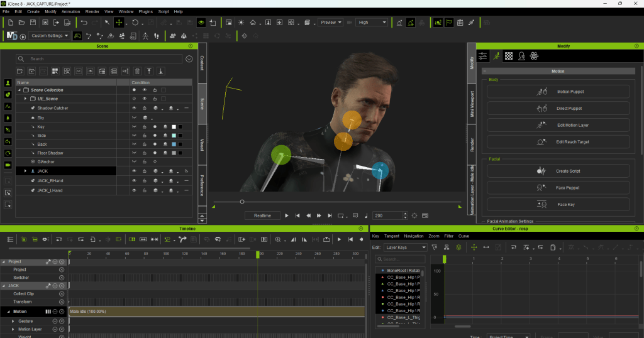Click the Scene search field
The height and width of the screenshot is (338, 644).
(x=99, y=58)
